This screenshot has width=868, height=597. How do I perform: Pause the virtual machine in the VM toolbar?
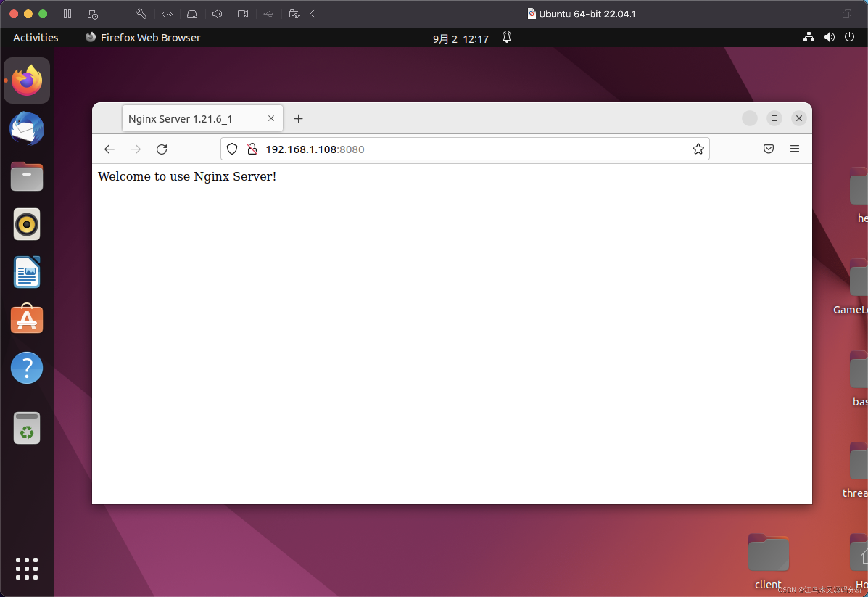point(67,14)
